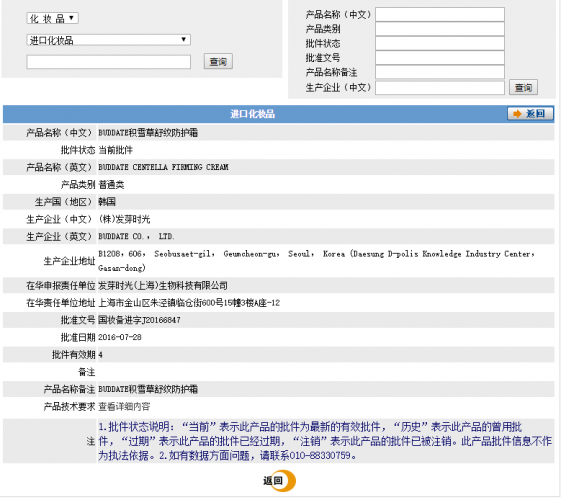Click the 在华申报责任单位 row label

tap(60, 285)
